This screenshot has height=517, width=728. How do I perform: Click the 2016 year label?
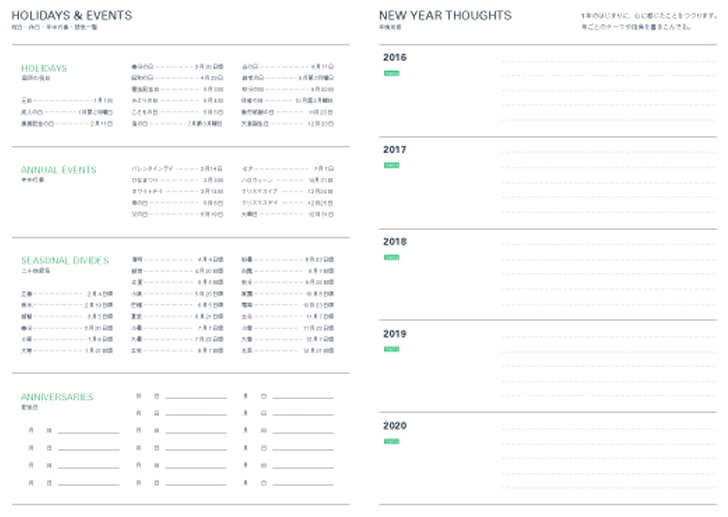click(x=395, y=57)
